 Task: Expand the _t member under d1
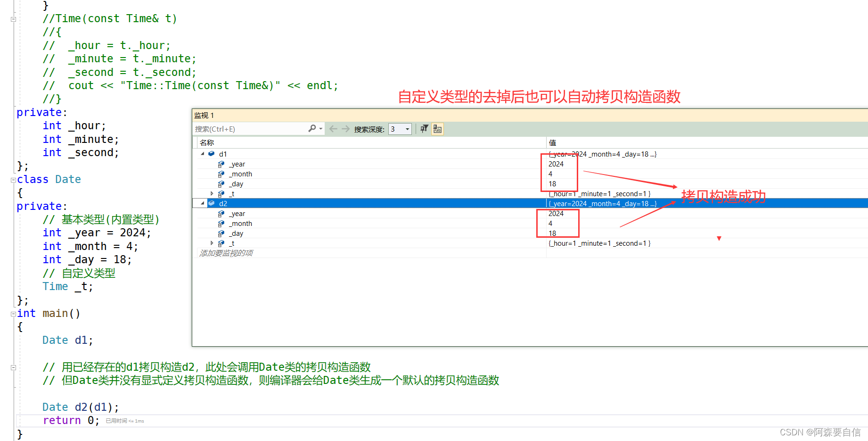212,193
